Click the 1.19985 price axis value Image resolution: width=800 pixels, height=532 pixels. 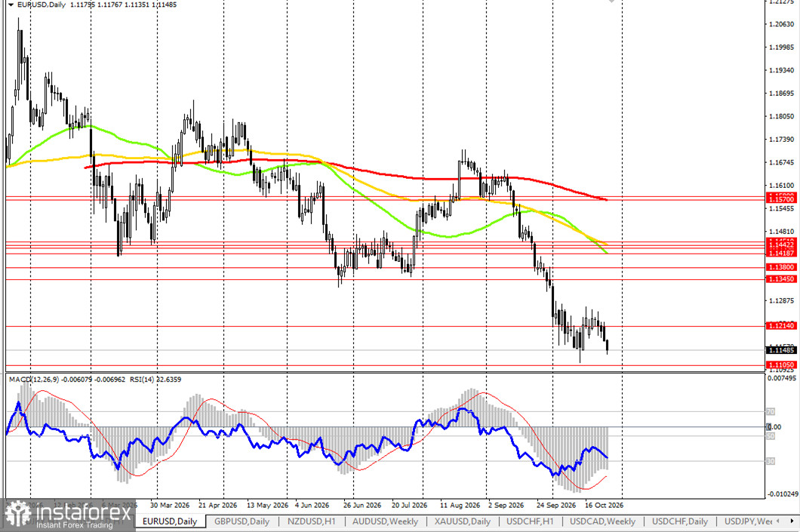(781, 47)
